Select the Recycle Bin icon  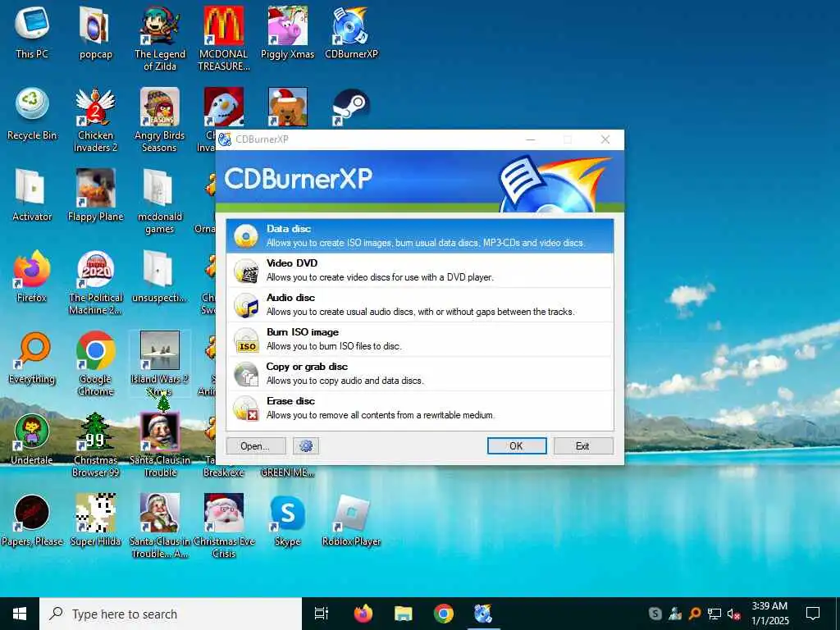[32, 114]
